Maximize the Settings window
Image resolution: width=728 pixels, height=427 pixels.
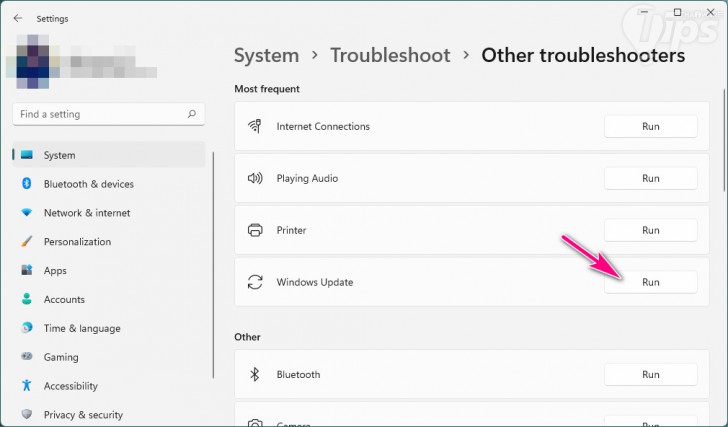[x=677, y=12]
